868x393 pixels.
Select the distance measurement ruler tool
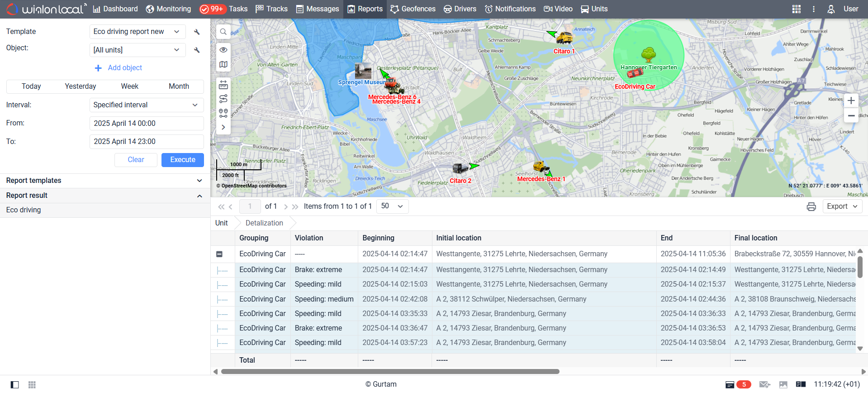223,85
